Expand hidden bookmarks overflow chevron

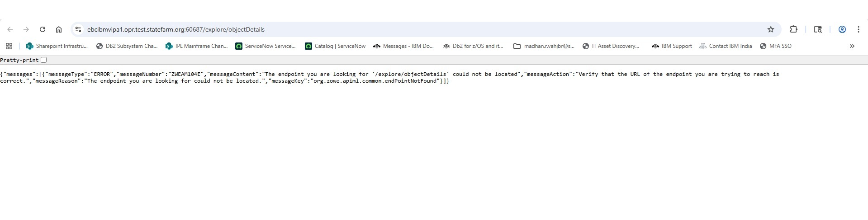point(852,46)
